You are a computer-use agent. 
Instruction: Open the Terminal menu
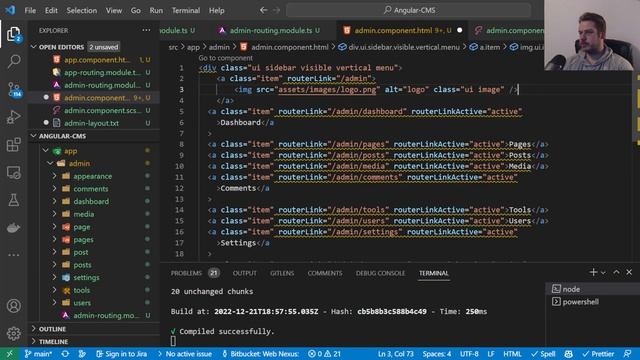click(186, 10)
